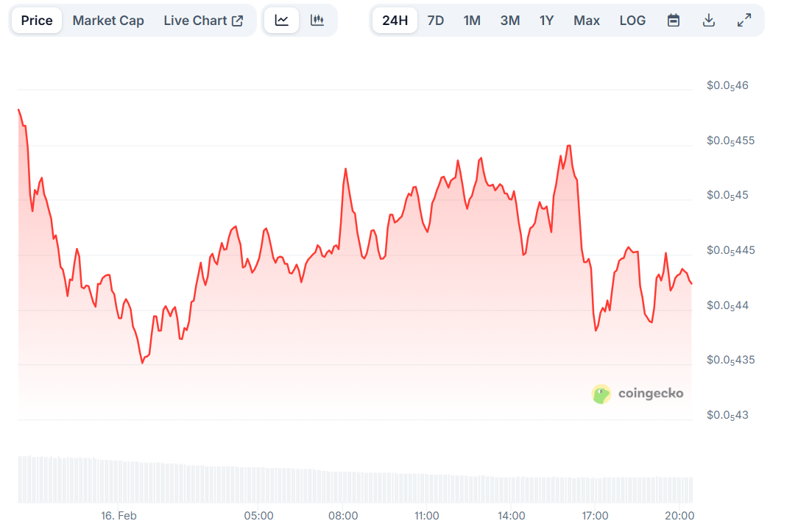Select 7D time range
The image size is (798, 532).
[436, 21]
